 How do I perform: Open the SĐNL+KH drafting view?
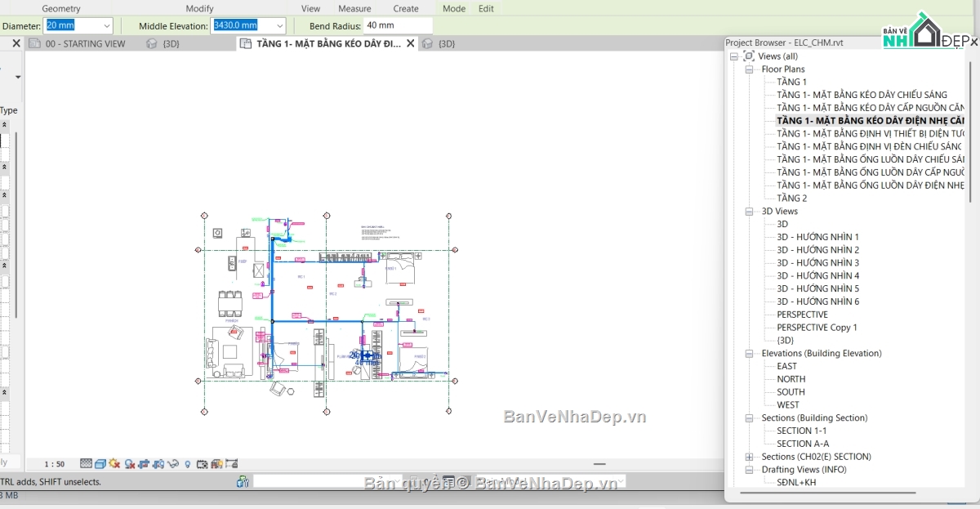point(796,483)
